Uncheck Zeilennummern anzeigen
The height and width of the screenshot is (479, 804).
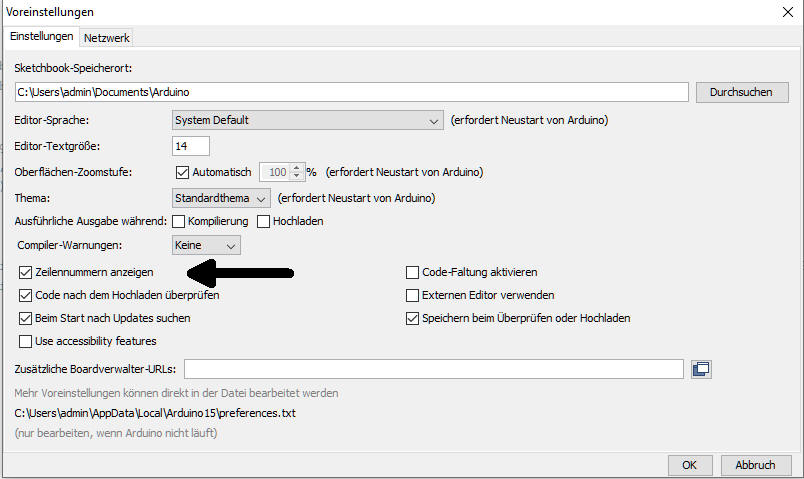tap(25, 272)
